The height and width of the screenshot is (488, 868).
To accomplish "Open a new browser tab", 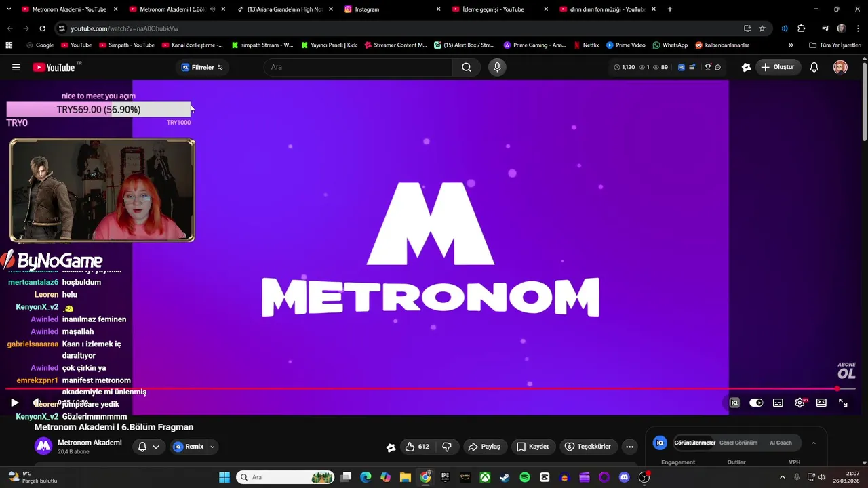I will coord(670,9).
